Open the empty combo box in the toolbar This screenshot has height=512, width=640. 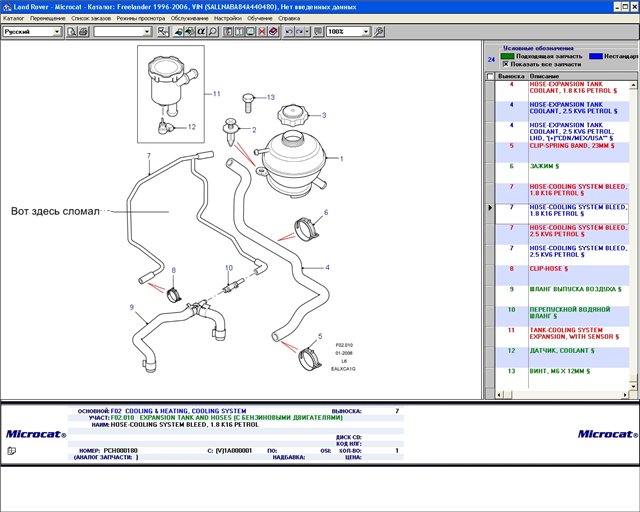(147, 31)
